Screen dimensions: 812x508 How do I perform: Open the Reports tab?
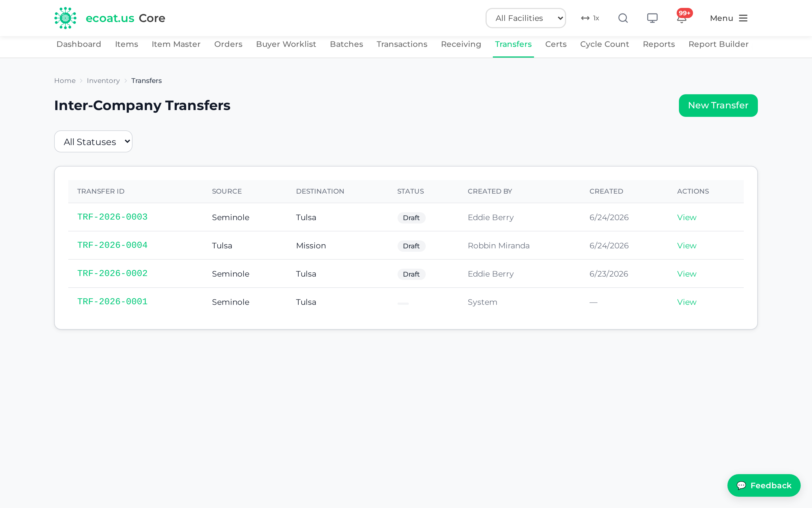[x=659, y=44]
